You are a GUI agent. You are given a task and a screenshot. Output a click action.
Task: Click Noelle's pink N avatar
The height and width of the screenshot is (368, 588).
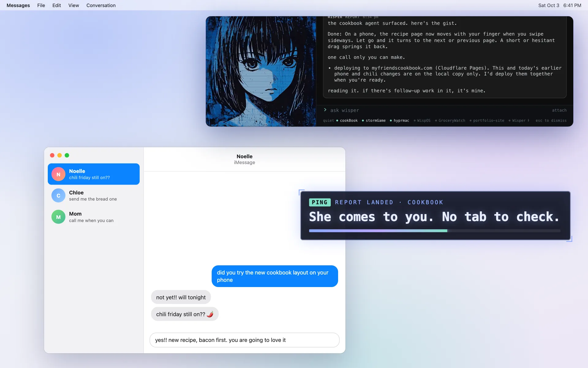[58, 174]
